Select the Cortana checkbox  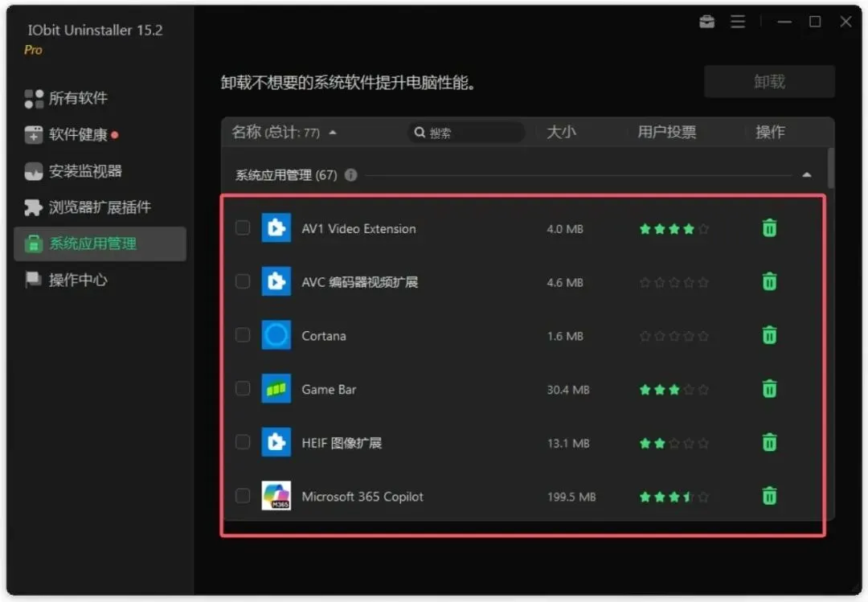(x=243, y=335)
